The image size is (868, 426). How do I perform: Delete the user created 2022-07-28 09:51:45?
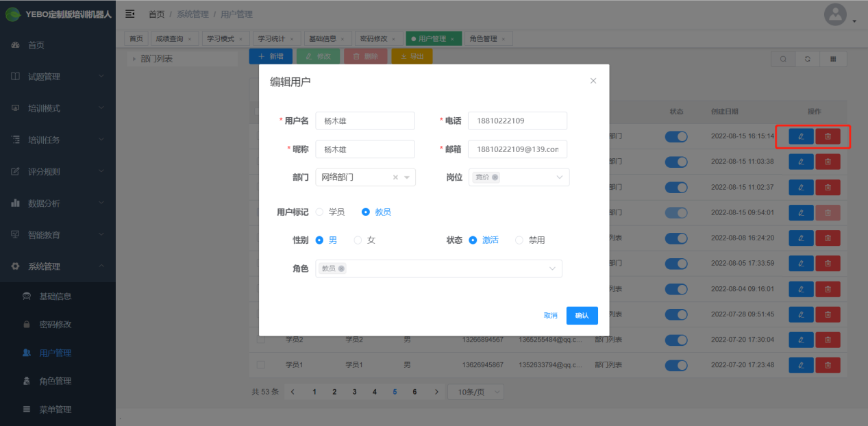click(828, 314)
